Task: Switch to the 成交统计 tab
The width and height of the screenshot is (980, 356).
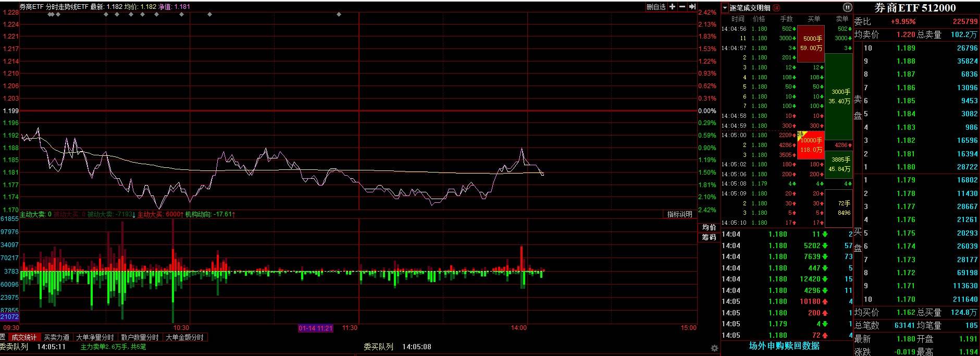Action: 24,337
